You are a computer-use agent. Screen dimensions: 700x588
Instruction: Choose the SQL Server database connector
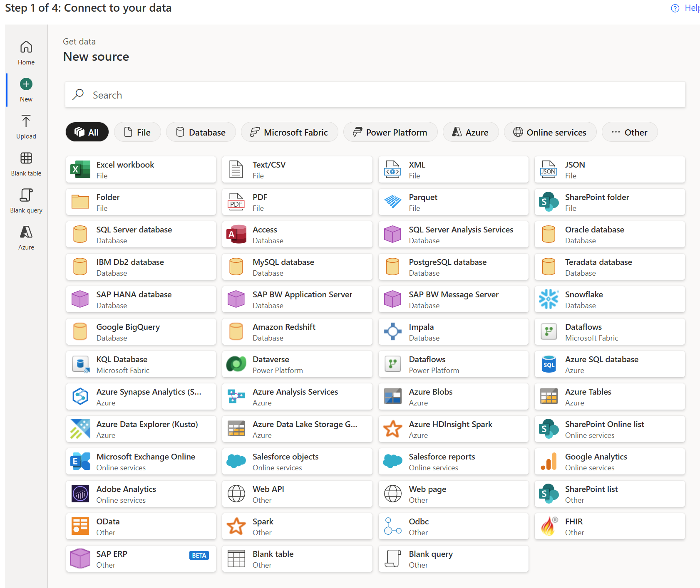point(141,235)
